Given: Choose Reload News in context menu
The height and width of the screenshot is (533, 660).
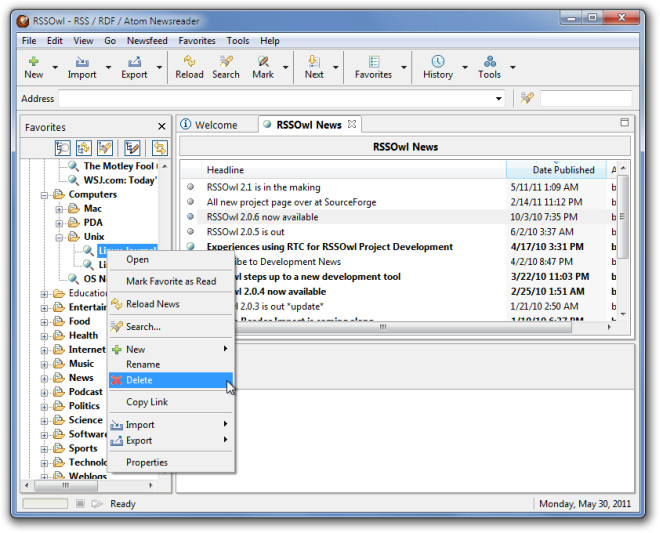Looking at the screenshot, I should pyautogui.click(x=171, y=304).
